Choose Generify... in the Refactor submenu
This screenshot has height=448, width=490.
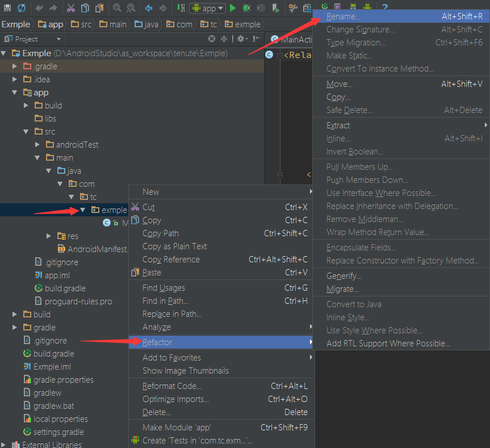[x=401, y=276]
